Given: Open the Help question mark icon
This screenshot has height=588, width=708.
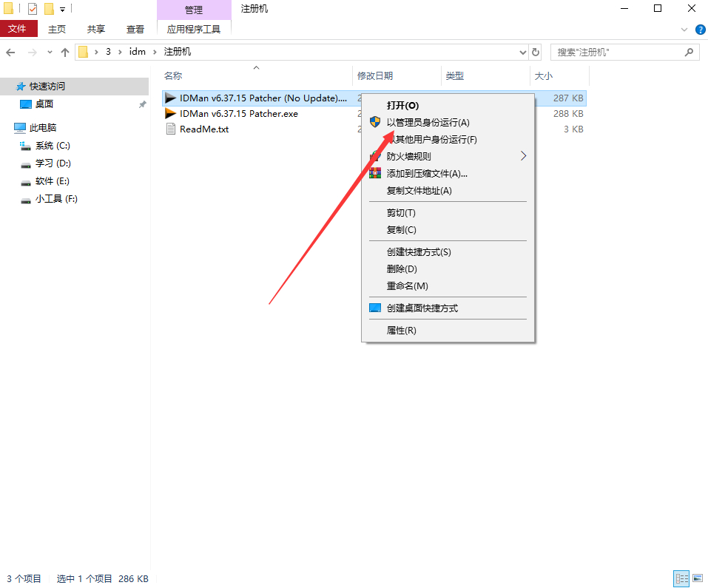Looking at the screenshot, I should coord(701,30).
